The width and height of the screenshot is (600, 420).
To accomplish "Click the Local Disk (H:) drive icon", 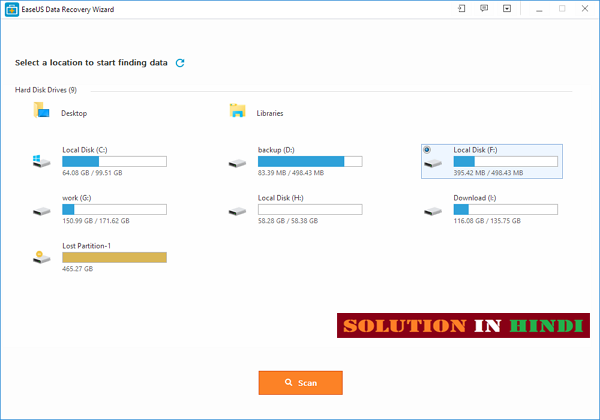I will pos(237,211).
